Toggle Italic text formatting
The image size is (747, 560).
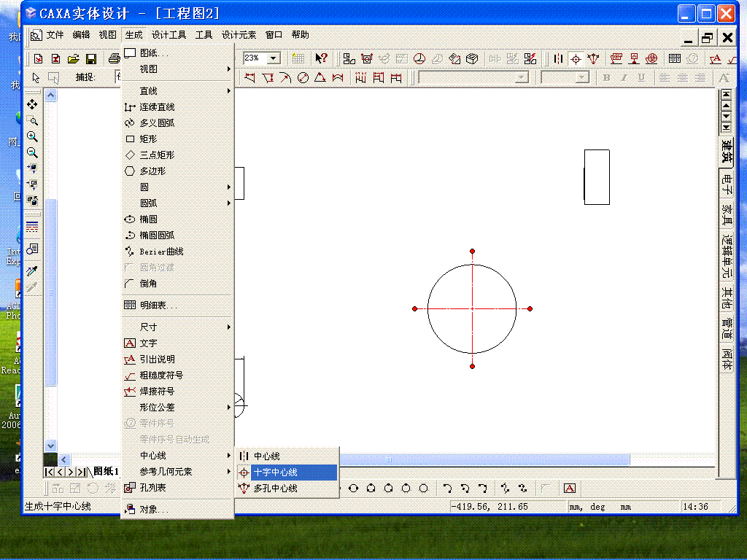624,77
